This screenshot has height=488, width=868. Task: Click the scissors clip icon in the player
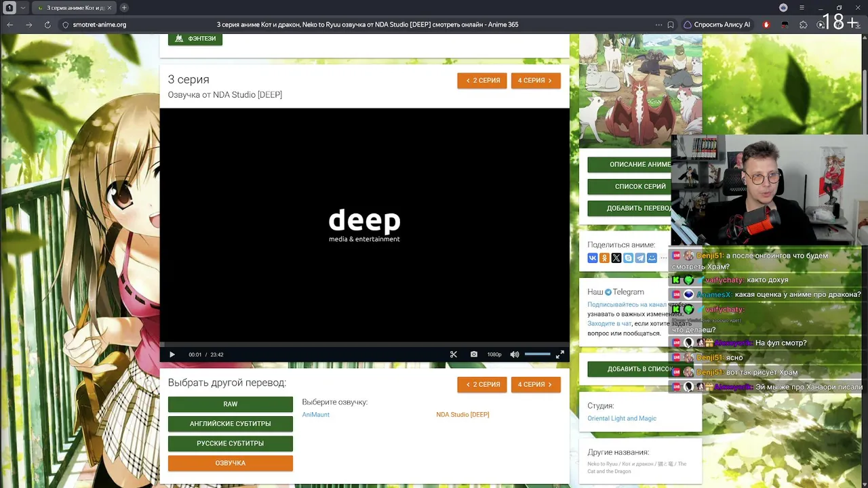tap(454, 354)
